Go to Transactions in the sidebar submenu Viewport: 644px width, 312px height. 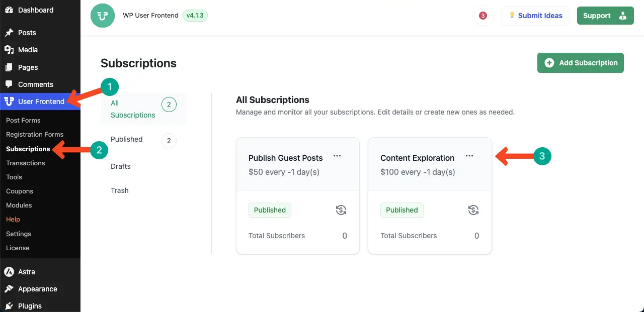click(x=26, y=163)
